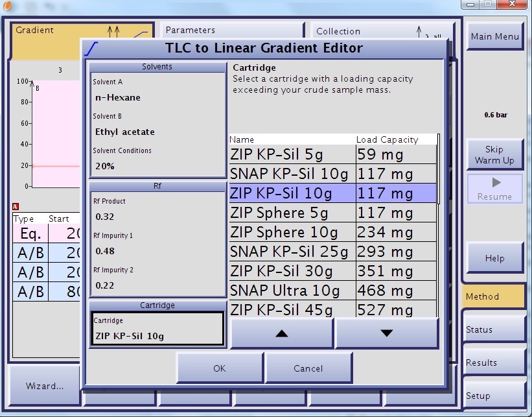This screenshot has width=532, height=417.
Task: Click the up arrow to scroll the cartridge list
Action: click(x=282, y=333)
